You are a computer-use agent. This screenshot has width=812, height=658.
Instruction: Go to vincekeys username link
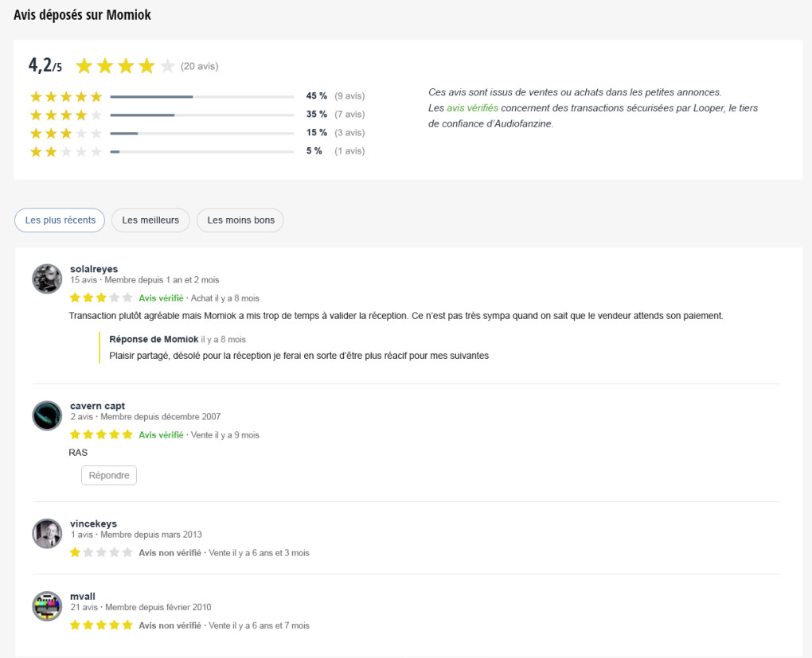point(93,524)
